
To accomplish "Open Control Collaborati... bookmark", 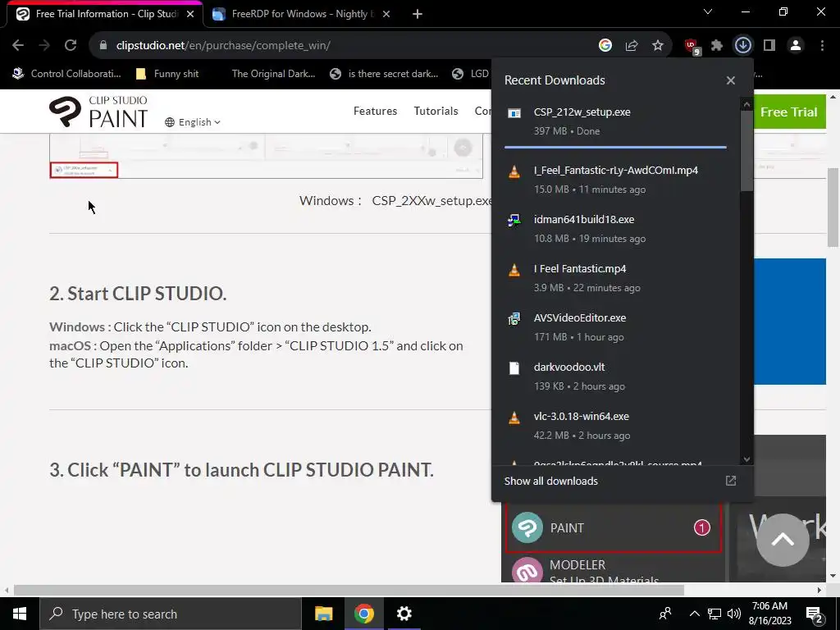I will [x=67, y=73].
